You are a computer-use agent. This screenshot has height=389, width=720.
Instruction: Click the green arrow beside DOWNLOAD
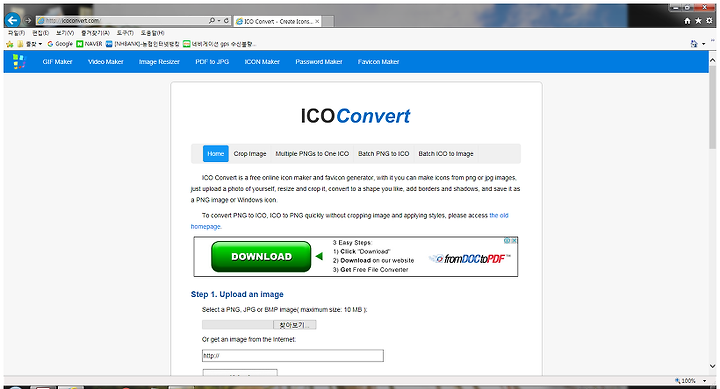(319, 256)
